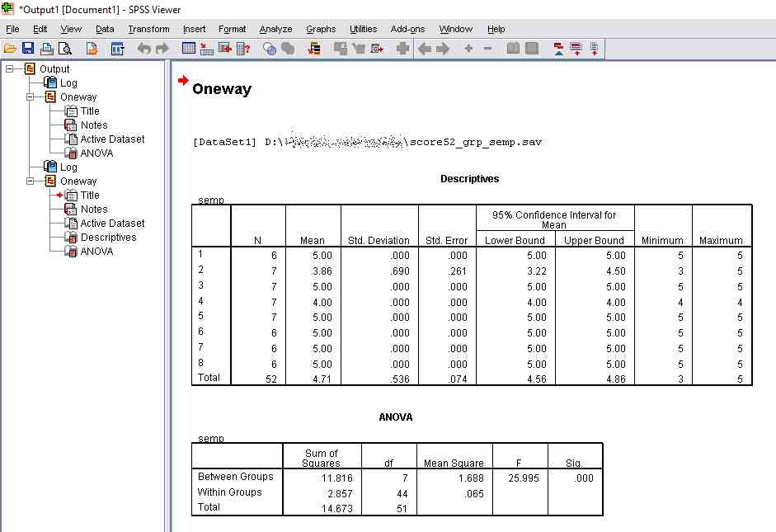Click the Undo arrow in the toolbar
The width and height of the screenshot is (776, 532).
[144, 49]
